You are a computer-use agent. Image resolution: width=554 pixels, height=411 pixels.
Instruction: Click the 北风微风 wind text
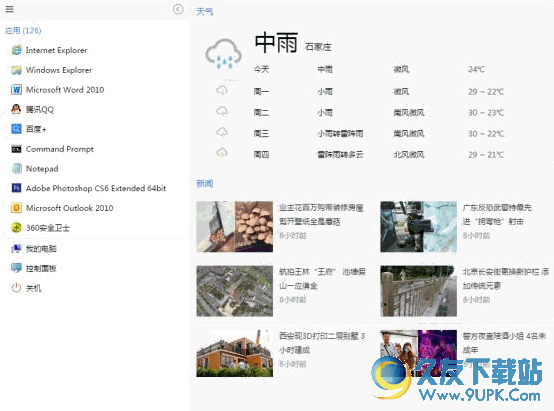point(409,154)
